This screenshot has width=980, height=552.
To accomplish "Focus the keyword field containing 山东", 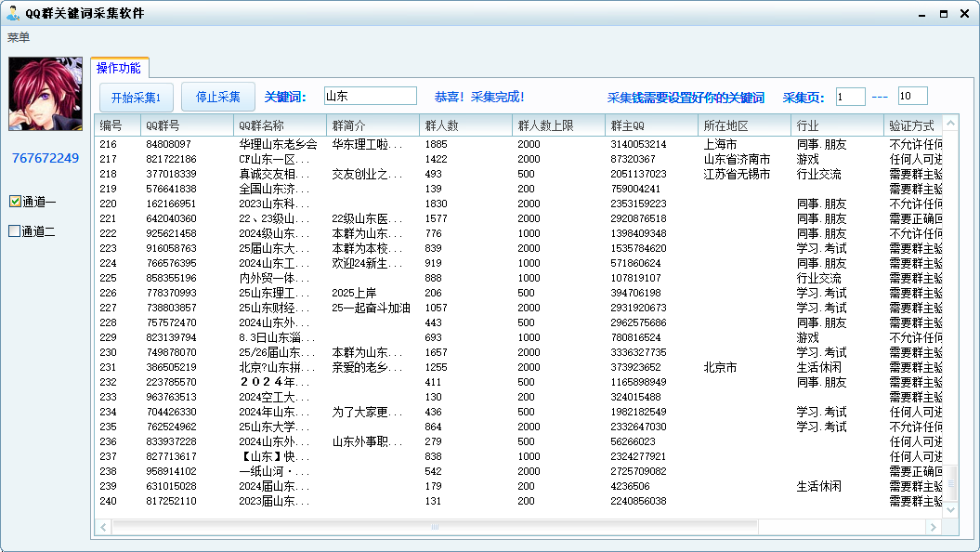I will (x=370, y=96).
